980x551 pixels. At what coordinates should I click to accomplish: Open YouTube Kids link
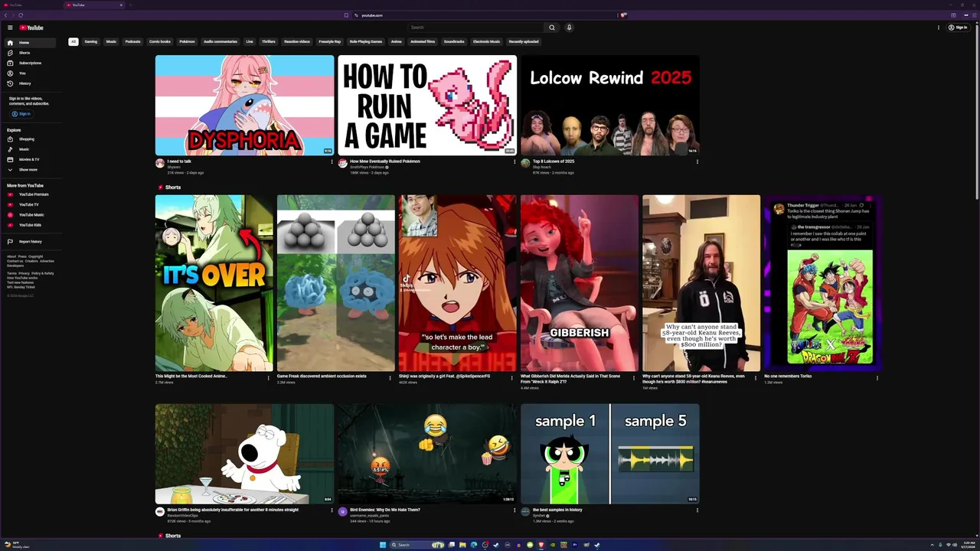[29, 225]
